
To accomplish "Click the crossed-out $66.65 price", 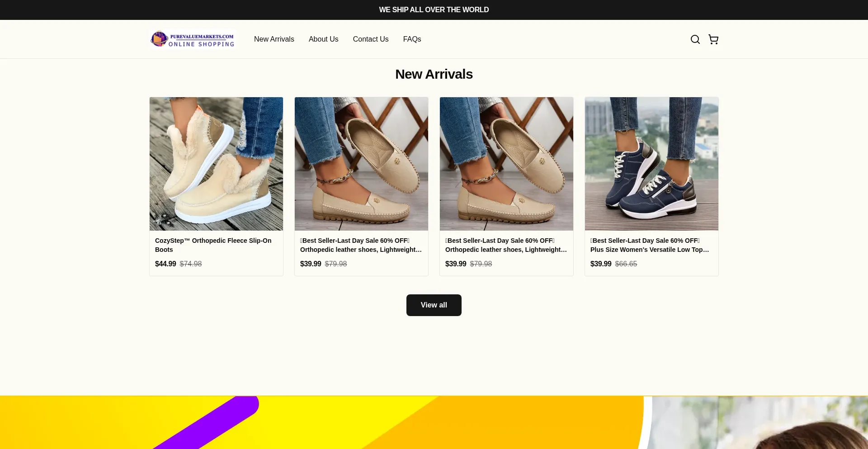I will (626, 264).
